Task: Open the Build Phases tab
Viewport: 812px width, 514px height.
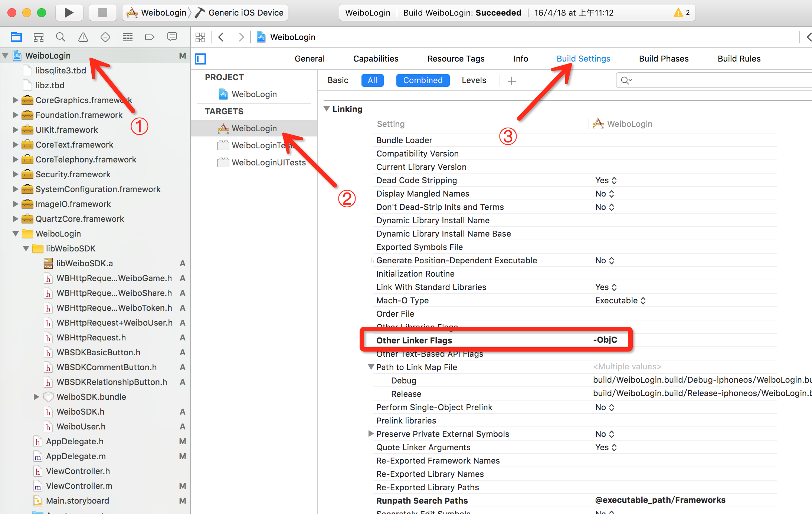Action: pos(664,59)
